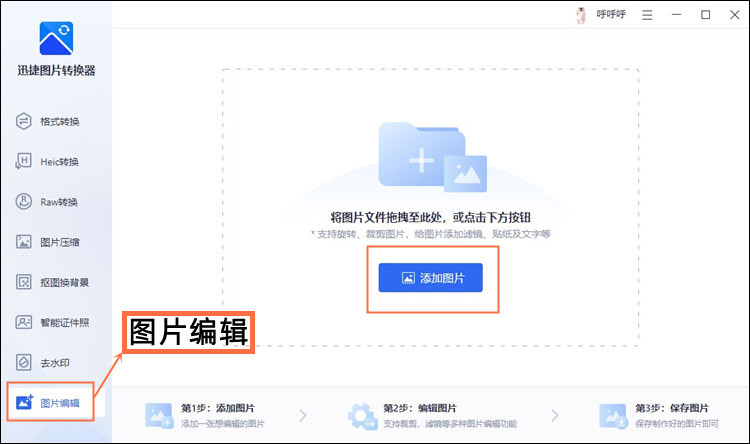The height and width of the screenshot is (444, 750).
Task: Click the 图片压缩 picture icon
Action: pos(23,242)
